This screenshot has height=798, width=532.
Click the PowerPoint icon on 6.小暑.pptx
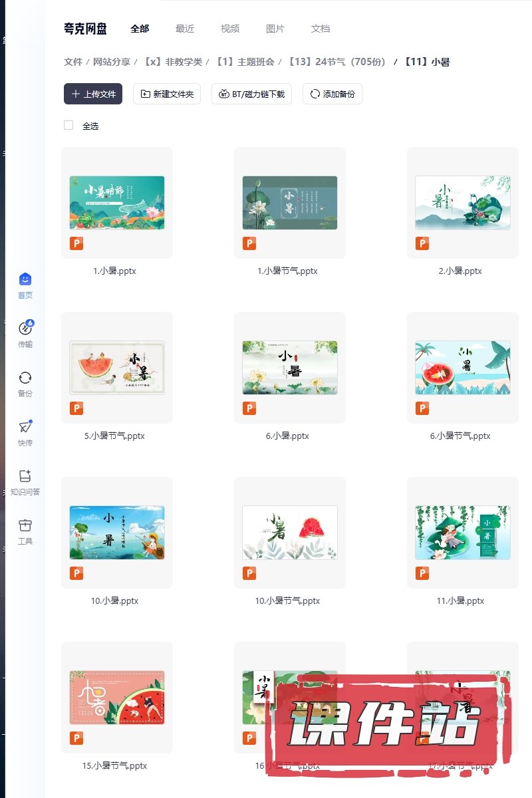pyautogui.click(x=249, y=408)
